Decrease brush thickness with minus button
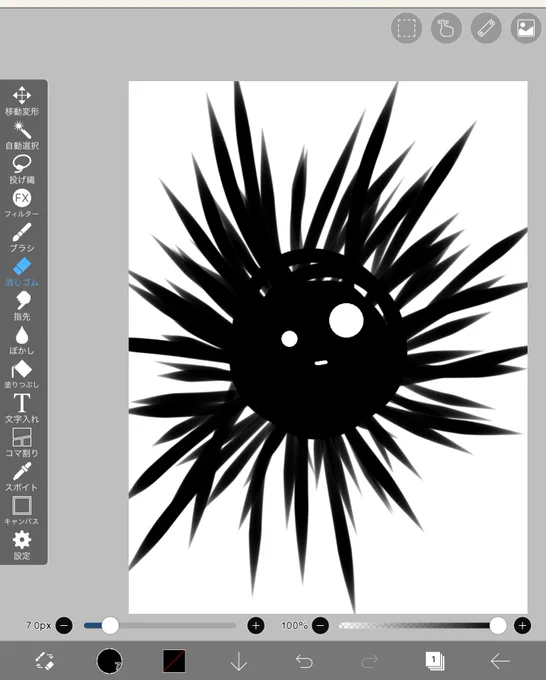 tap(64, 625)
